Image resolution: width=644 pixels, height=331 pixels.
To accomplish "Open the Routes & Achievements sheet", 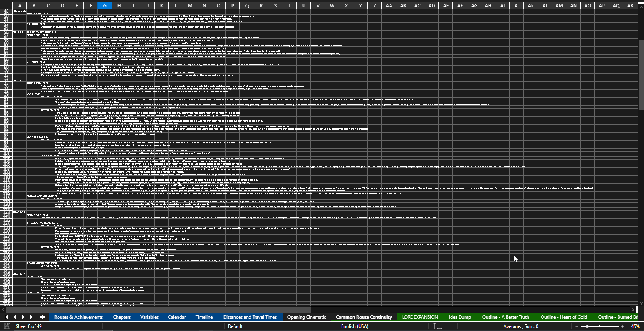I will [79, 317].
